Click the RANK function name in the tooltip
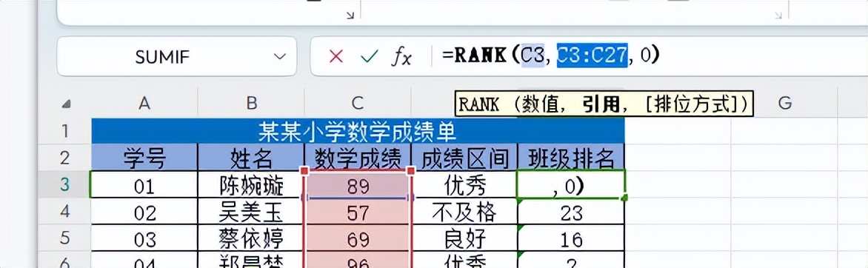This screenshot has height=268, width=868. 478,104
